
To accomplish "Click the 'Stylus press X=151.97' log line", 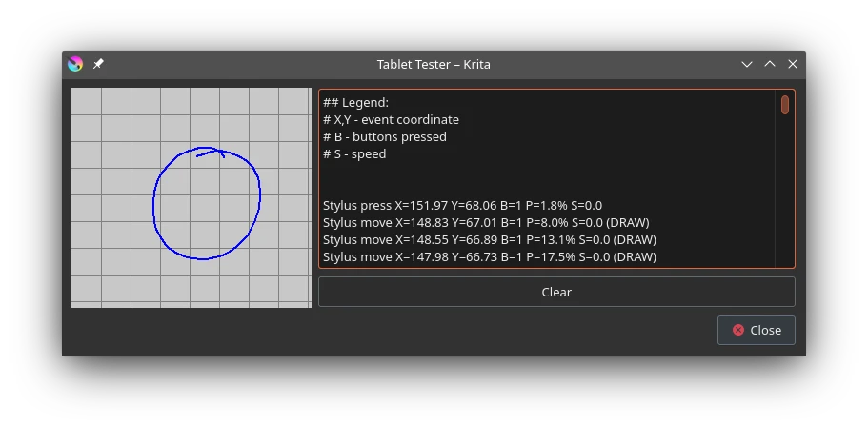I will coord(462,205).
